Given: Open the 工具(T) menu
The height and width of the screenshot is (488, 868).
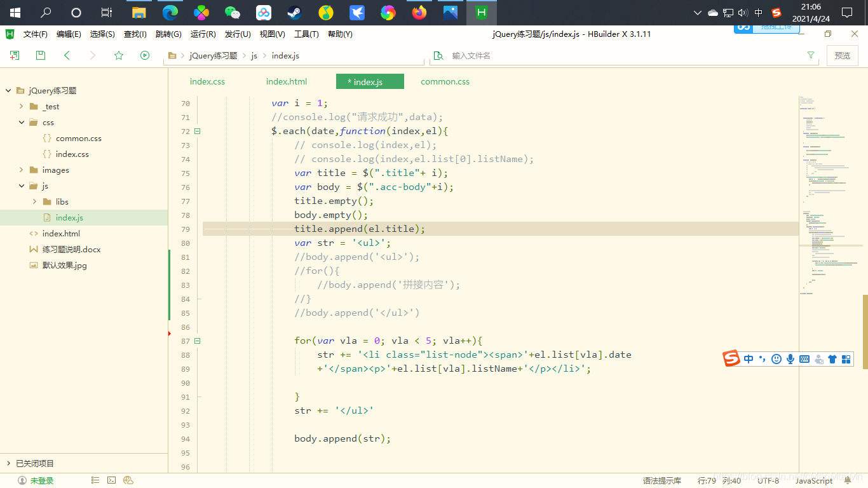Looking at the screenshot, I should coord(306,34).
